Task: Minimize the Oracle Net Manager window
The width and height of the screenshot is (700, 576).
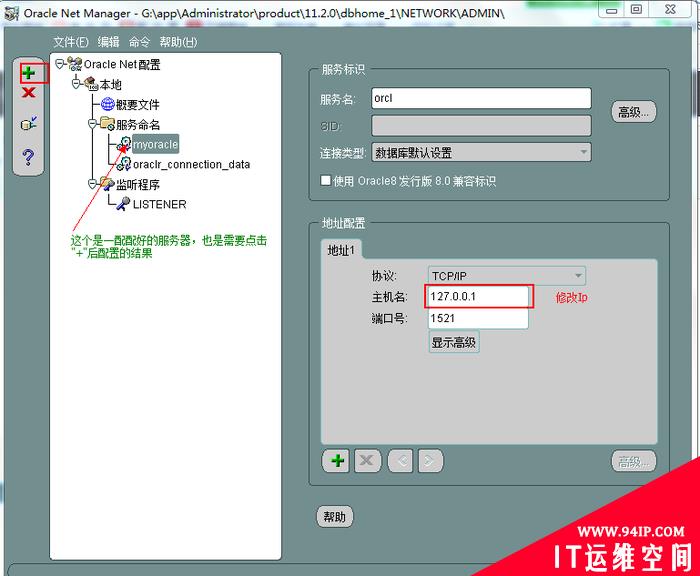Action: [x=612, y=10]
